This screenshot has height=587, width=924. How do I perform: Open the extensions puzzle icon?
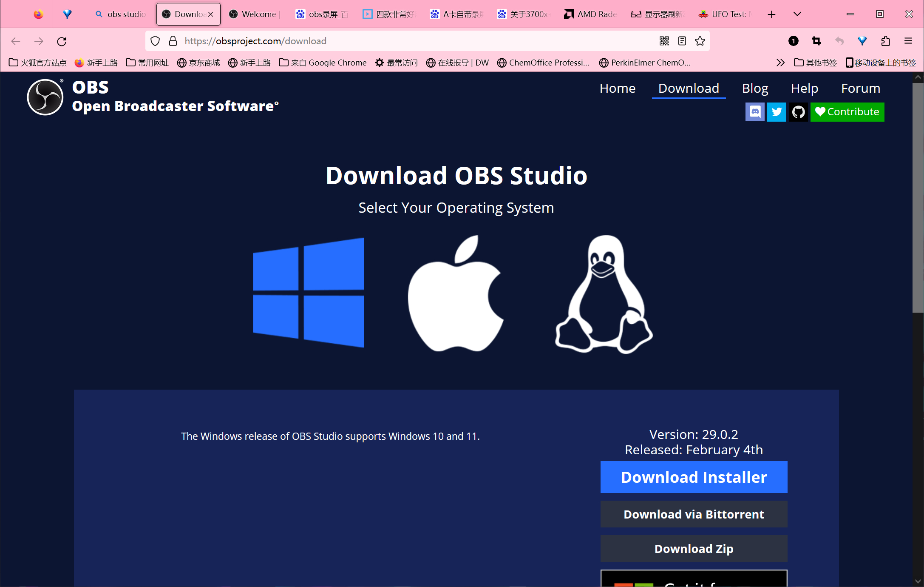click(x=885, y=41)
